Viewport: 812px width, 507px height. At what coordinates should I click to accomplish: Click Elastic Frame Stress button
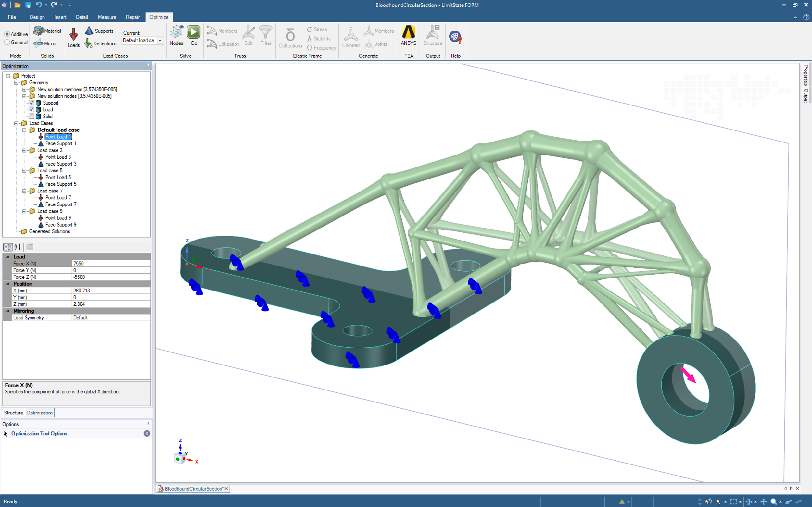317,30
